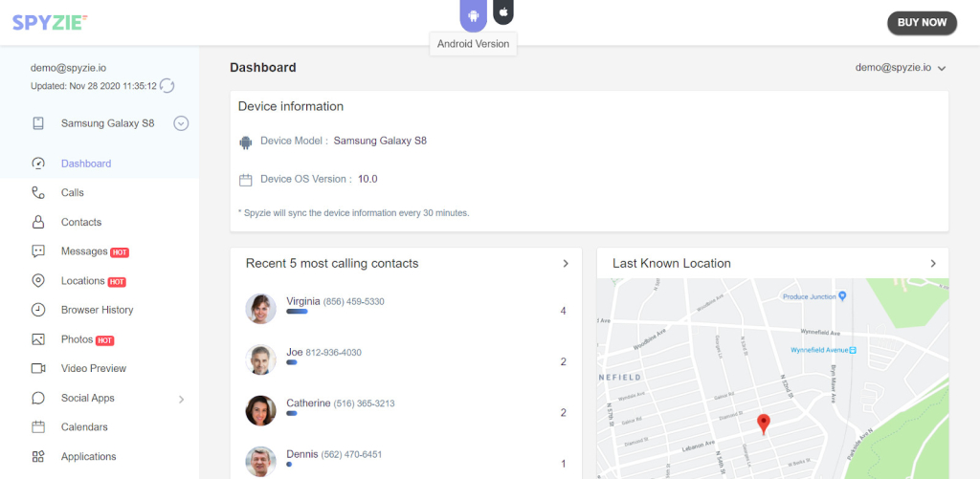Click the BUY NOW button
Image resolution: width=980 pixels, height=479 pixels.
pyautogui.click(x=922, y=23)
